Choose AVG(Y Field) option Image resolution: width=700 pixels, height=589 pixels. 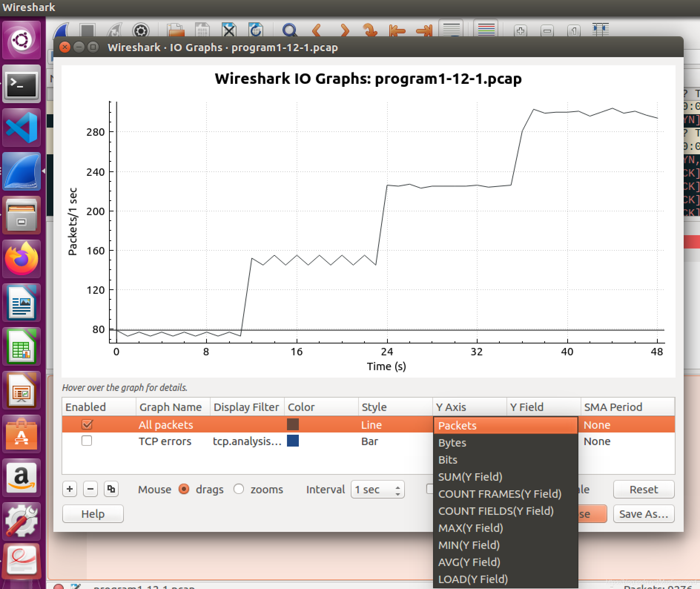click(x=505, y=562)
